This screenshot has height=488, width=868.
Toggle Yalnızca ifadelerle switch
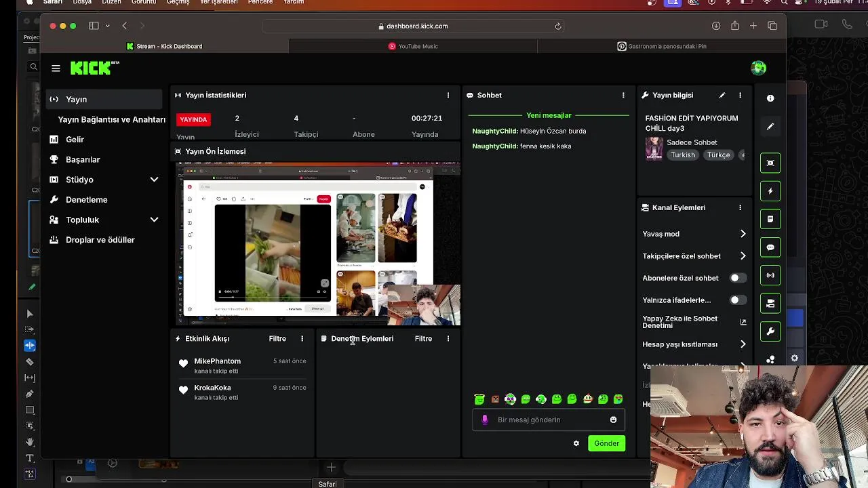coord(737,300)
